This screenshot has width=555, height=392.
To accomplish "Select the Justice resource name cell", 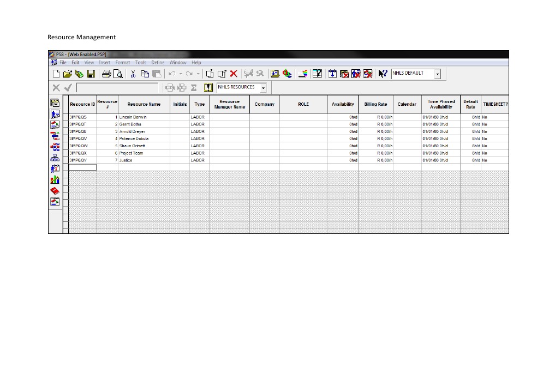I will 144,160.
